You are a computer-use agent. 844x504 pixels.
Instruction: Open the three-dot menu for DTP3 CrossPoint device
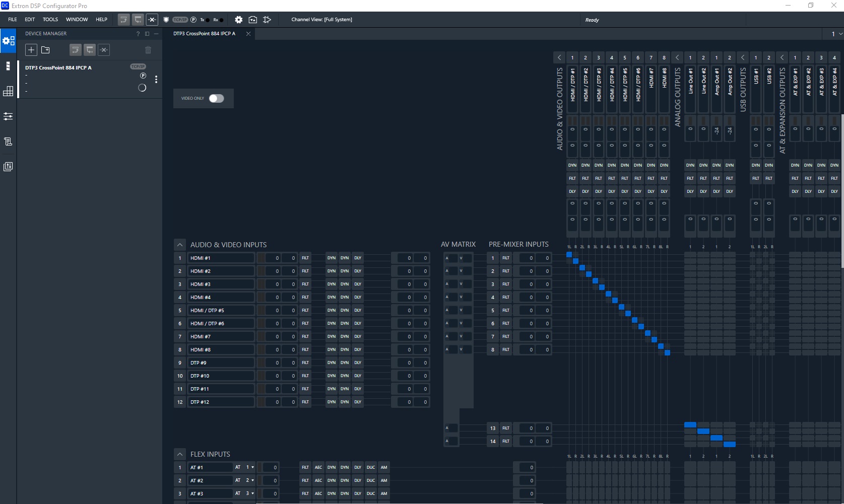tap(156, 80)
